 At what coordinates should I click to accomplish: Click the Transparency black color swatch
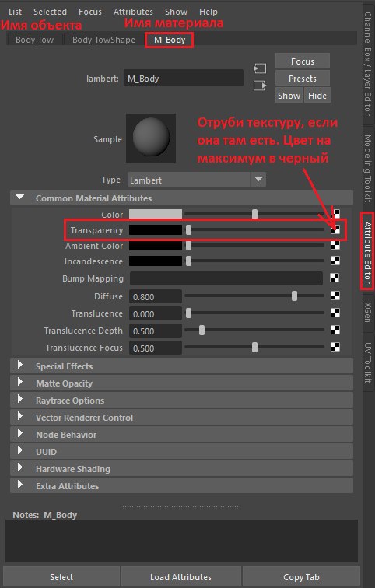pos(156,230)
